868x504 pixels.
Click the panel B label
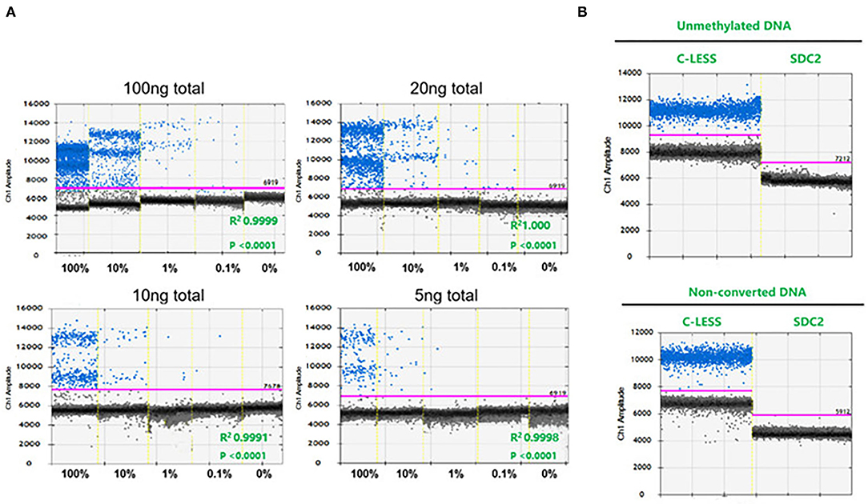(x=582, y=12)
